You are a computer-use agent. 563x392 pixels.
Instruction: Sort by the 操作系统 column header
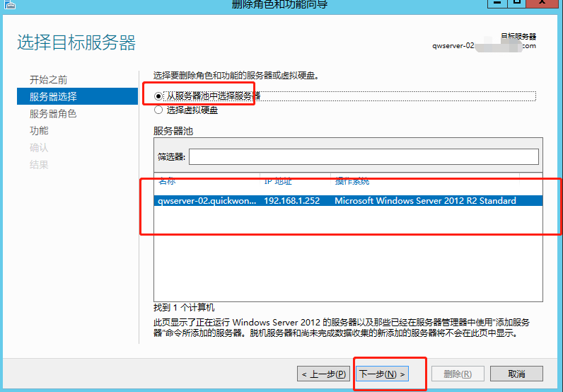pos(352,180)
